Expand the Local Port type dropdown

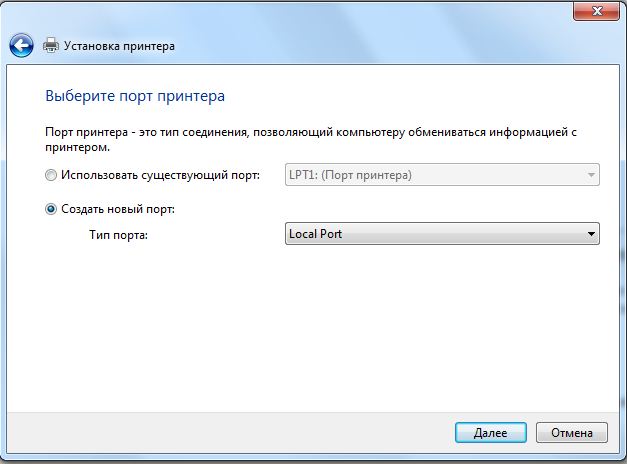441,235
